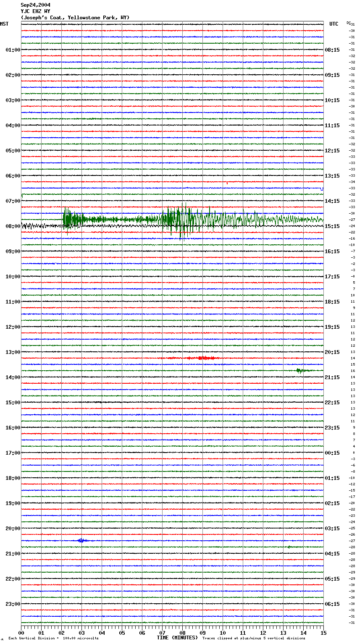Click the UTC time label "08:15"

332,50
